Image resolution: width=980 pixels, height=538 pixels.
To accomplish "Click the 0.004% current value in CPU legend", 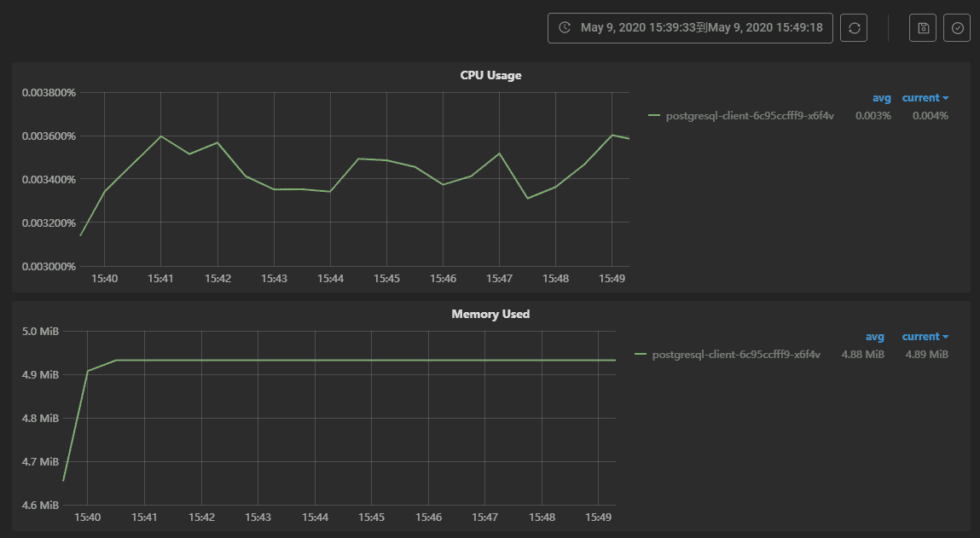I will [930, 116].
